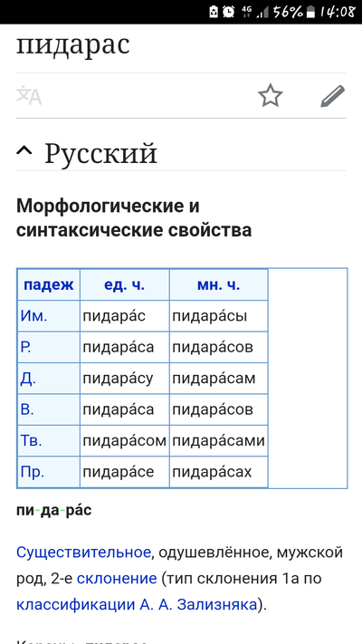362x644 pixels.
Task: Collapse the Русский section
Action: [24, 152]
